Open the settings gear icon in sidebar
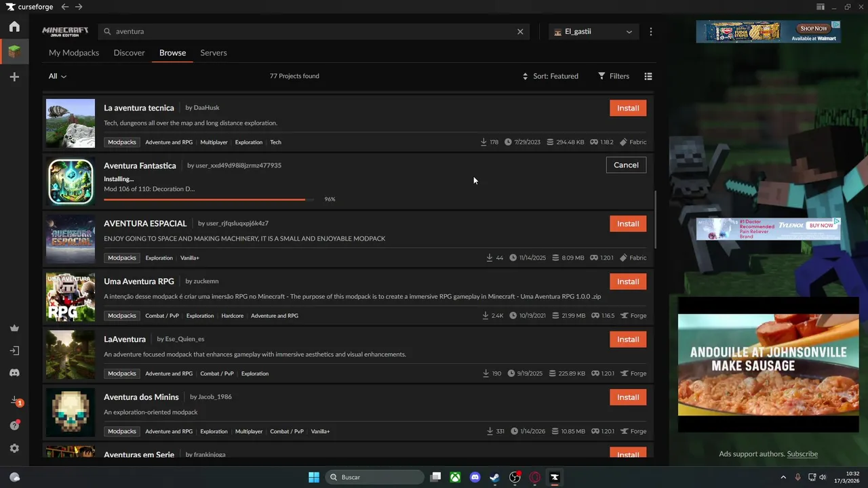The height and width of the screenshot is (488, 868). [14, 448]
